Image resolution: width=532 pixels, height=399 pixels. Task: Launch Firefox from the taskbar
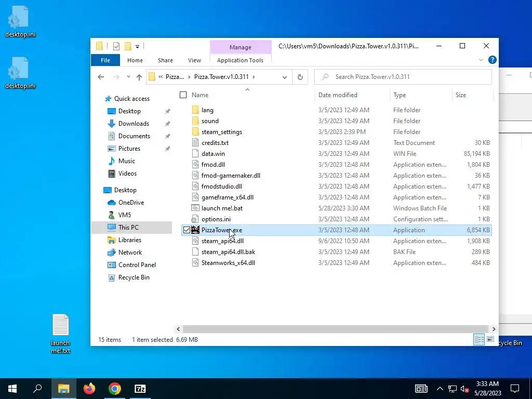point(89,389)
